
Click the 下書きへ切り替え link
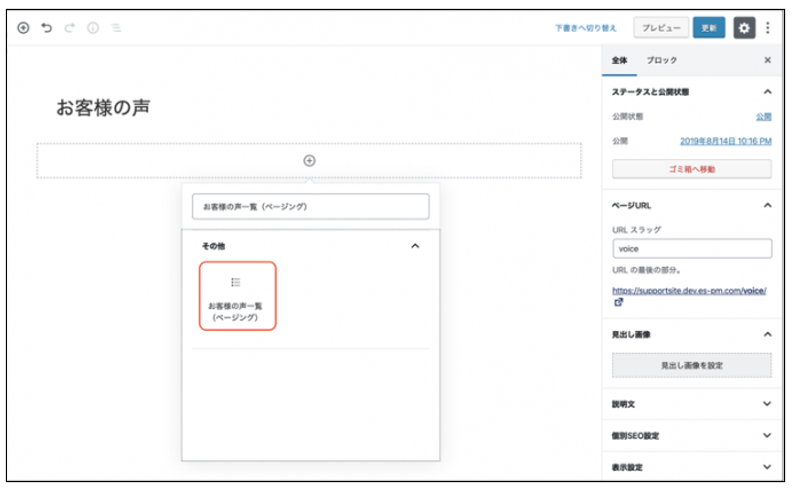(x=585, y=28)
